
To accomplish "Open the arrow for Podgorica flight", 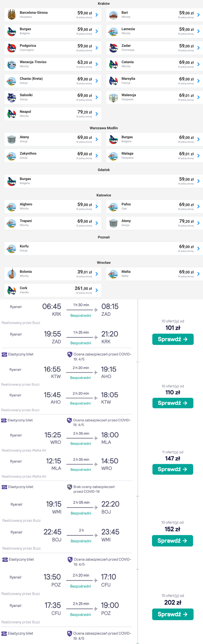I will (x=97, y=48).
